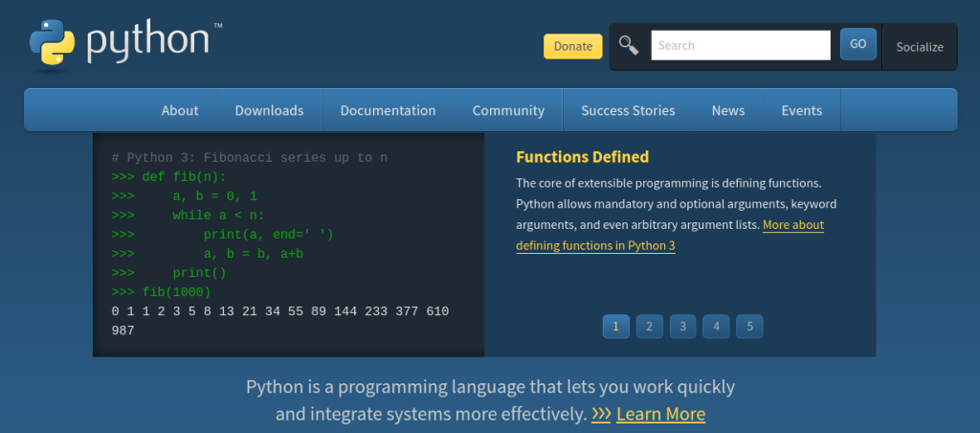Open the Events menu
Screen dimensions: 980x433
click(802, 110)
